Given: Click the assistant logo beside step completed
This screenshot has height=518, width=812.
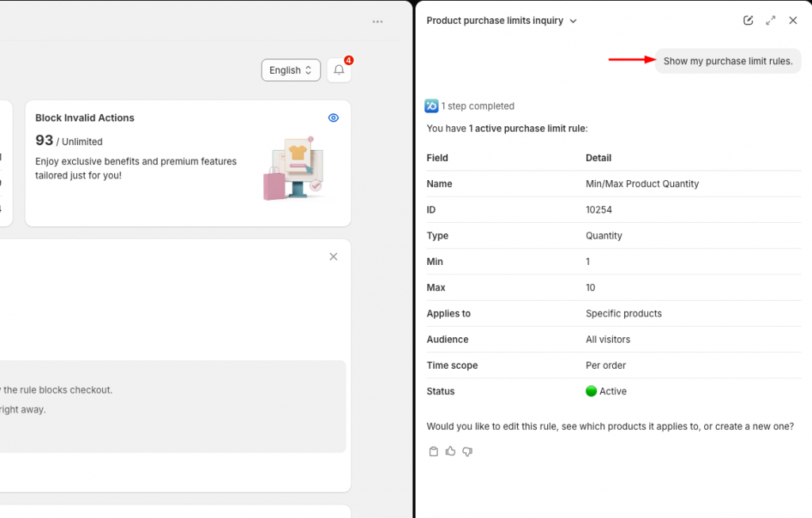Looking at the screenshot, I should click(431, 106).
